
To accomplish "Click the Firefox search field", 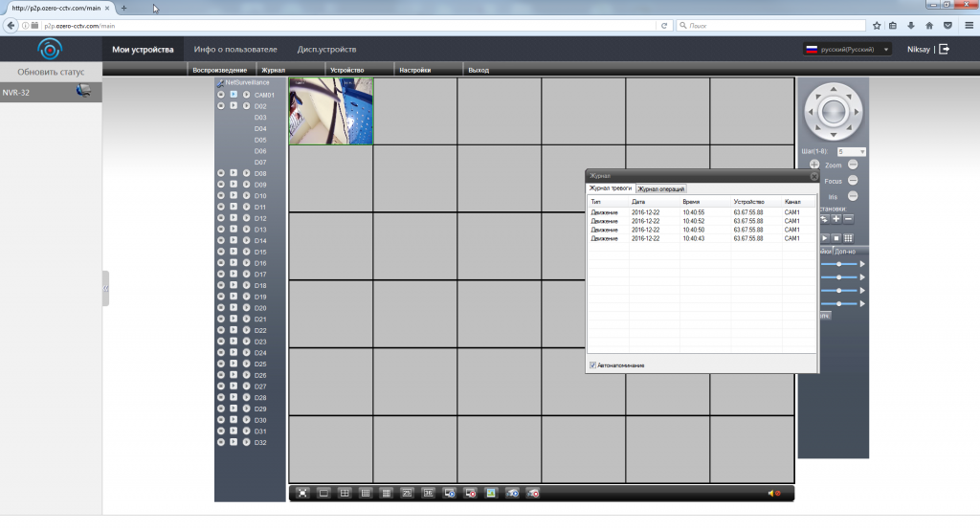I will [772, 26].
